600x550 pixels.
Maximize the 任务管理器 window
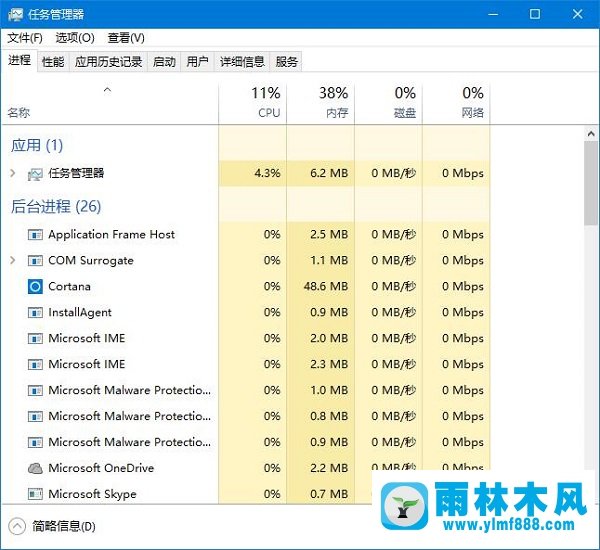(535, 14)
